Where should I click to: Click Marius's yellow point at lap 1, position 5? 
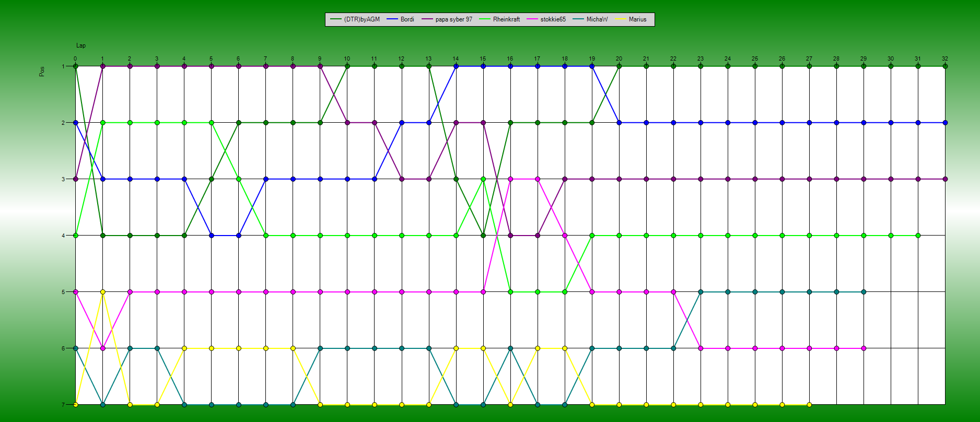103,292
